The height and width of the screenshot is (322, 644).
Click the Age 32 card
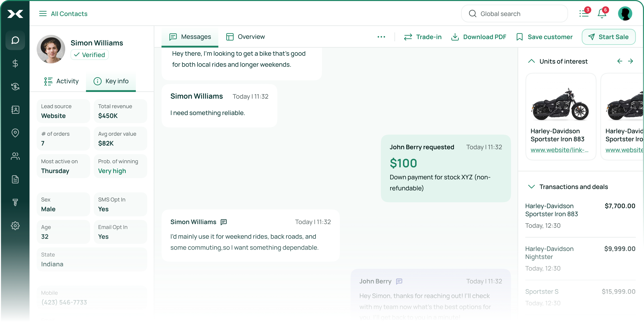64,232
